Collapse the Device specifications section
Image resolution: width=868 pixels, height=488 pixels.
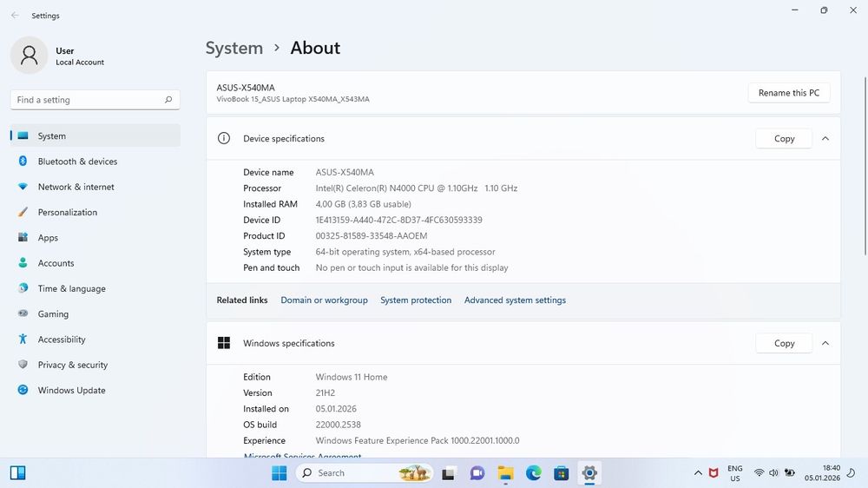pos(825,138)
